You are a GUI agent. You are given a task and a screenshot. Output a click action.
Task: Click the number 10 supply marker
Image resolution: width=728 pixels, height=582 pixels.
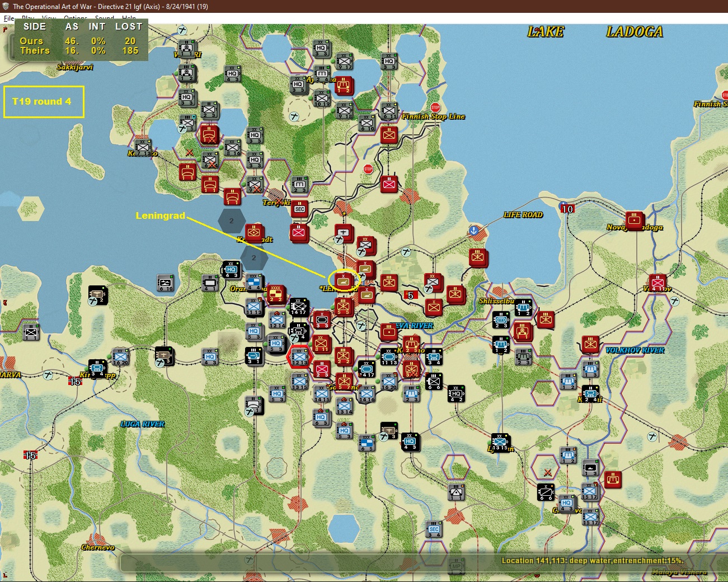(567, 209)
